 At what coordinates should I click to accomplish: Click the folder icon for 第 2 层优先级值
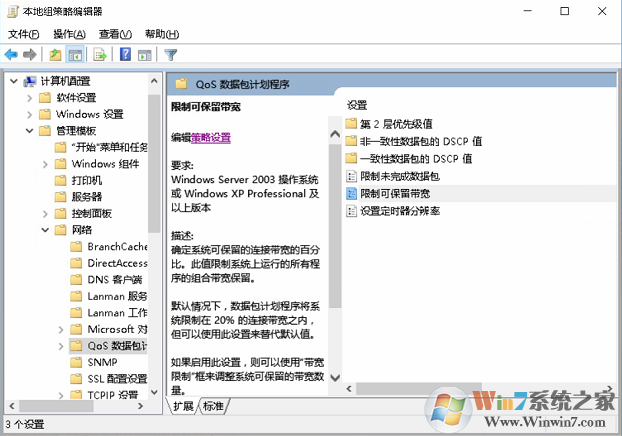coord(351,123)
